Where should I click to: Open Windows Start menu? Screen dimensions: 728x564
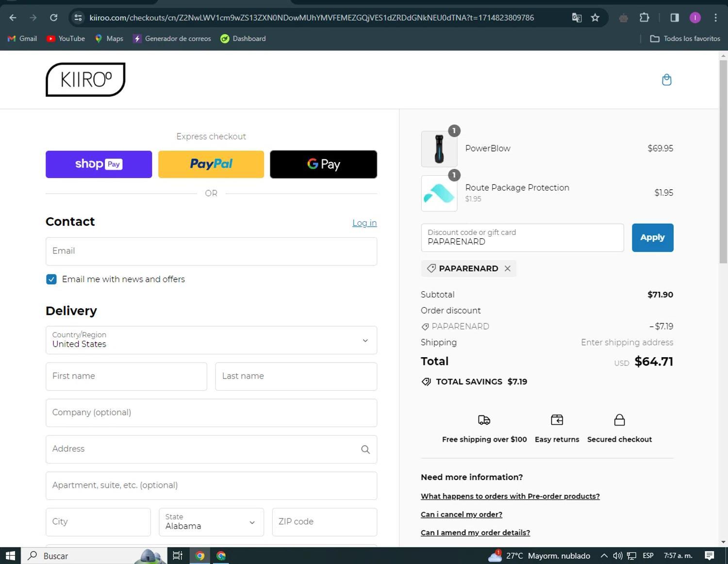click(x=10, y=556)
